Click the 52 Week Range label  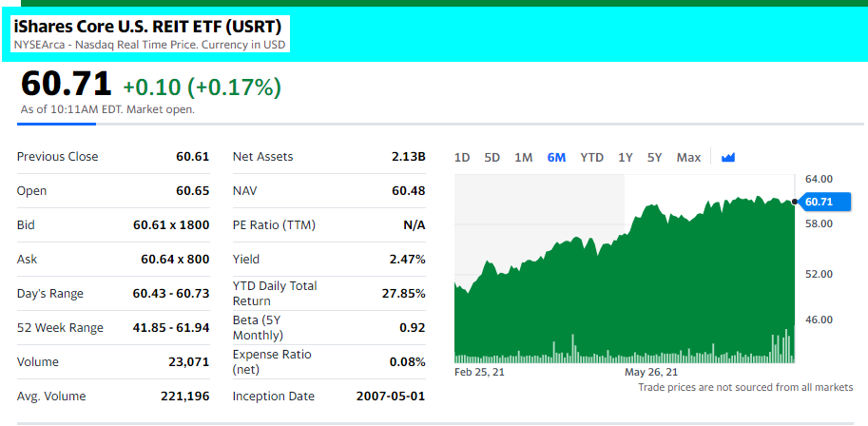click(x=60, y=328)
